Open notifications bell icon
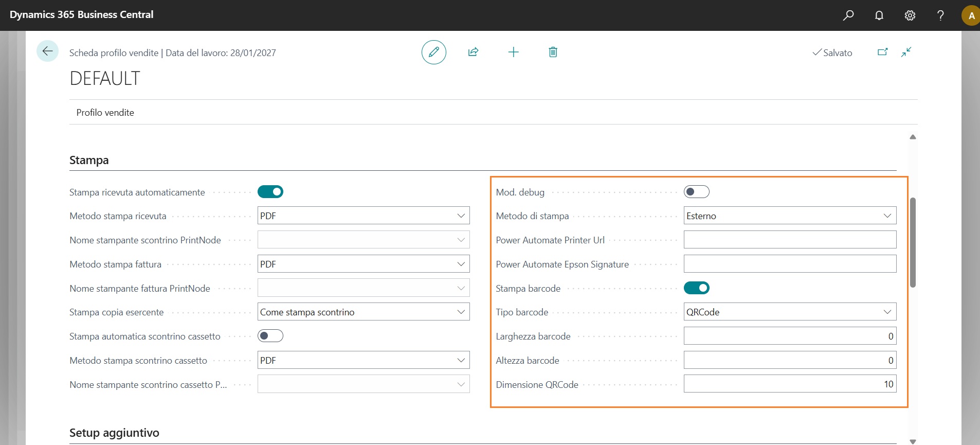 [x=879, y=15]
